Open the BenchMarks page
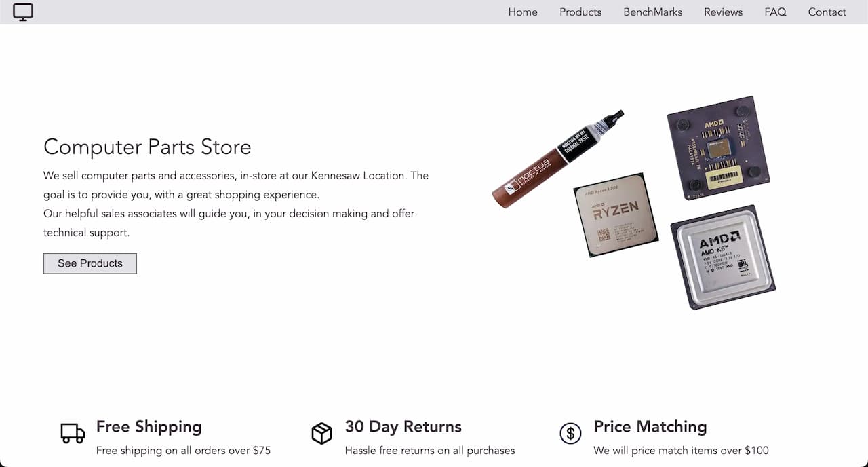Image resolution: width=868 pixels, height=467 pixels. (653, 12)
